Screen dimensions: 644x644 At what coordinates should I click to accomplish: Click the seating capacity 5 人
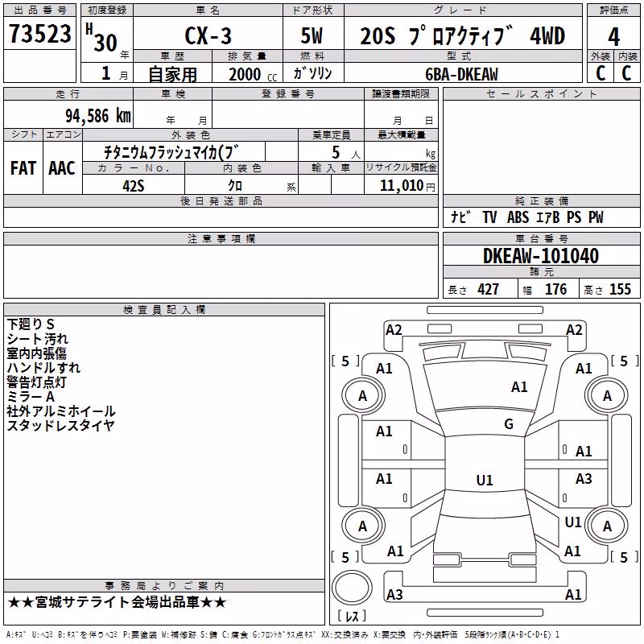click(346, 153)
